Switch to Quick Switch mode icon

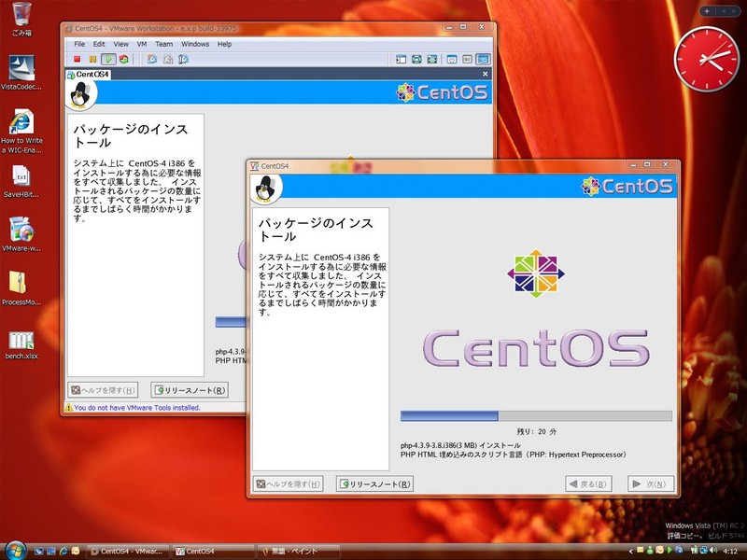point(416,59)
